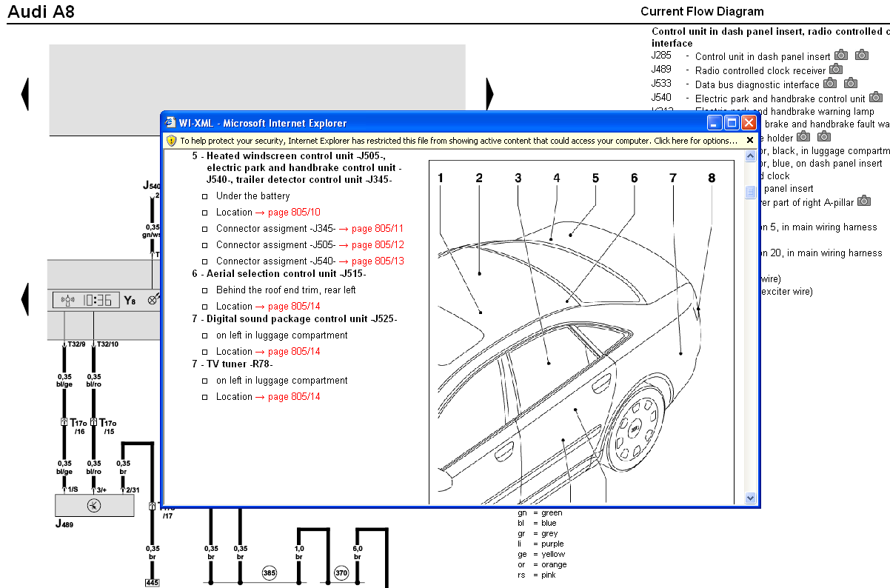Viewport: 890px width, 588px height.
Task: Click right camera icon beside Control unit in dash panel insert
Action: click(x=862, y=55)
